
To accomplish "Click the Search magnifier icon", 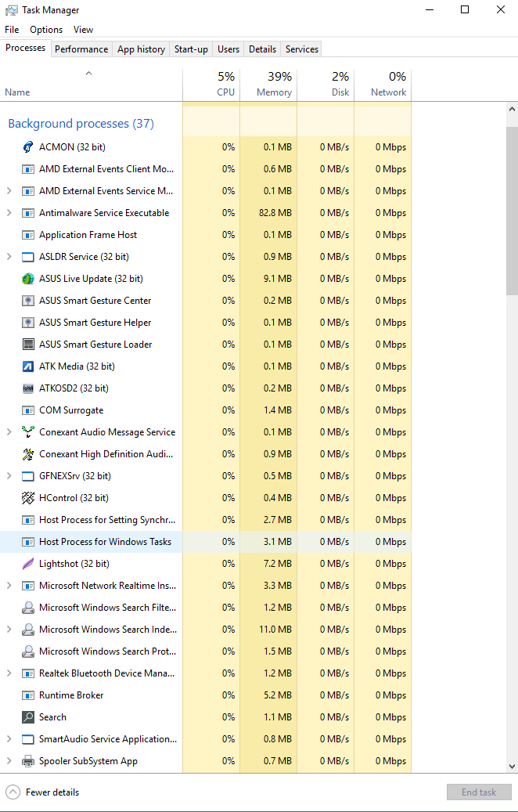I will 28,716.
